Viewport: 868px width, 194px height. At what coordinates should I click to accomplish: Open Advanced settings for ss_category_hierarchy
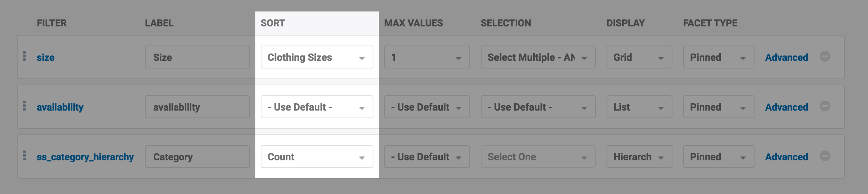coord(786,157)
